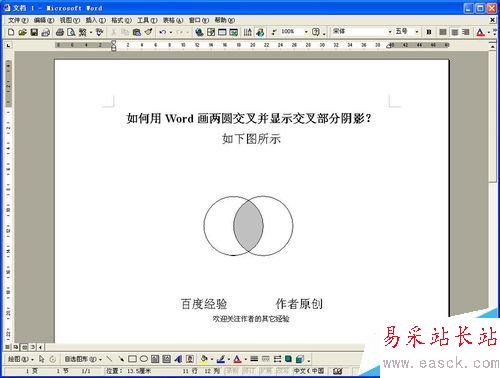Insert a hyperlink using the globe icon
Image resolution: width=500 pixels, height=378 pixels.
tap(199, 32)
